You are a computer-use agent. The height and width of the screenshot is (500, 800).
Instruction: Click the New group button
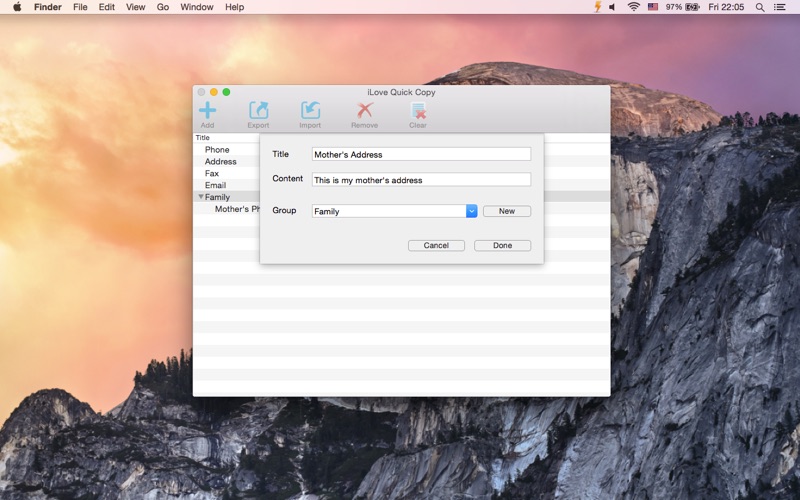coord(507,211)
